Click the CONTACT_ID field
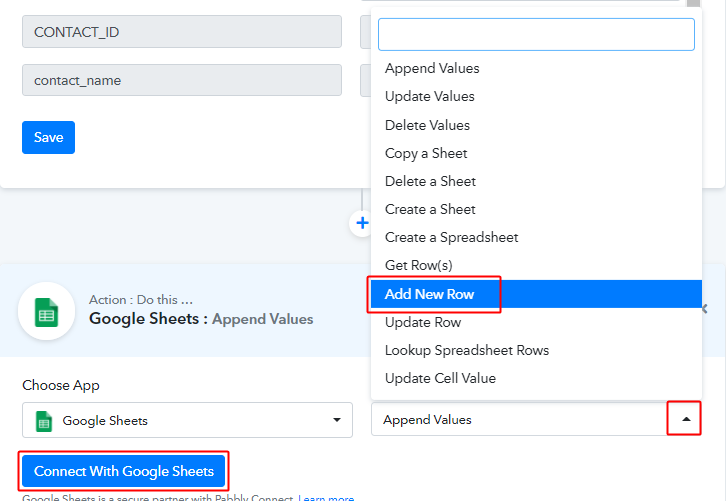726x501 pixels. point(182,31)
